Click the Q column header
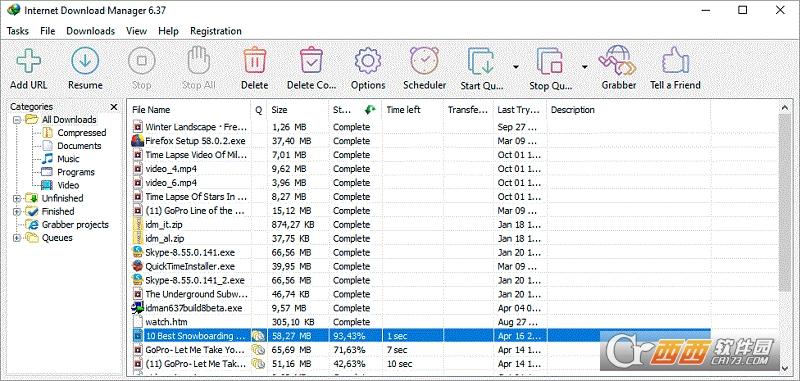Image resolution: width=800 pixels, height=381 pixels. coord(259,110)
